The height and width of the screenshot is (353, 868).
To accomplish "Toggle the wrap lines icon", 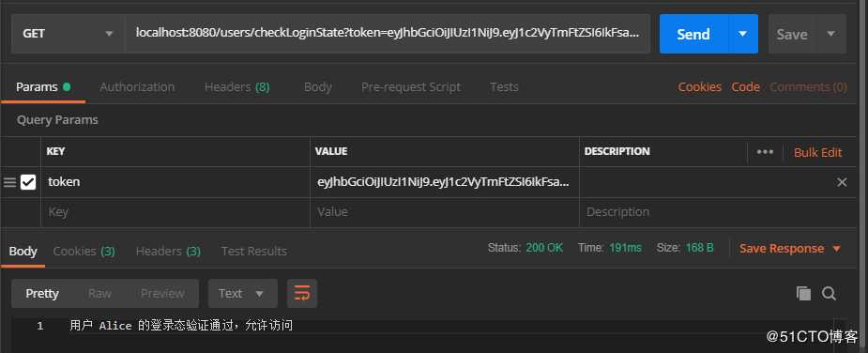I will coord(302,293).
